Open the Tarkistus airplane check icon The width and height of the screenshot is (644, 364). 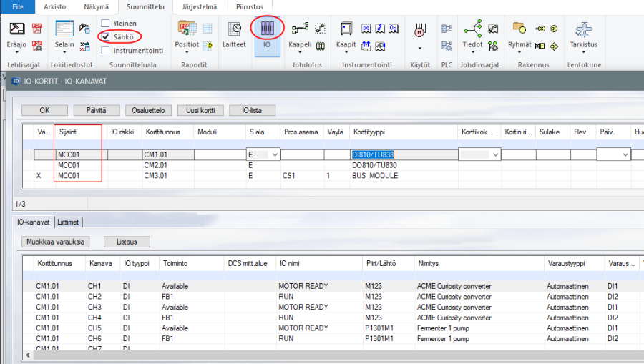click(x=583, y=30)
